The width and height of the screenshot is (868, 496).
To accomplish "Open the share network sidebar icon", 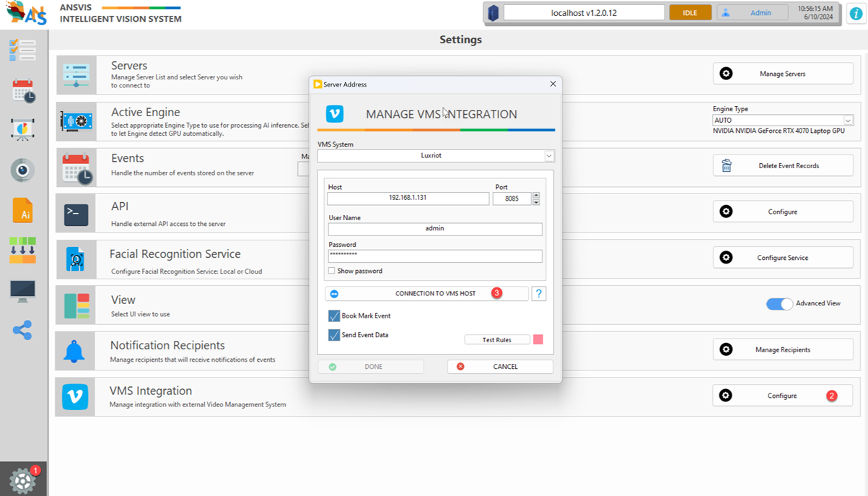I will (x=22, y=331).
